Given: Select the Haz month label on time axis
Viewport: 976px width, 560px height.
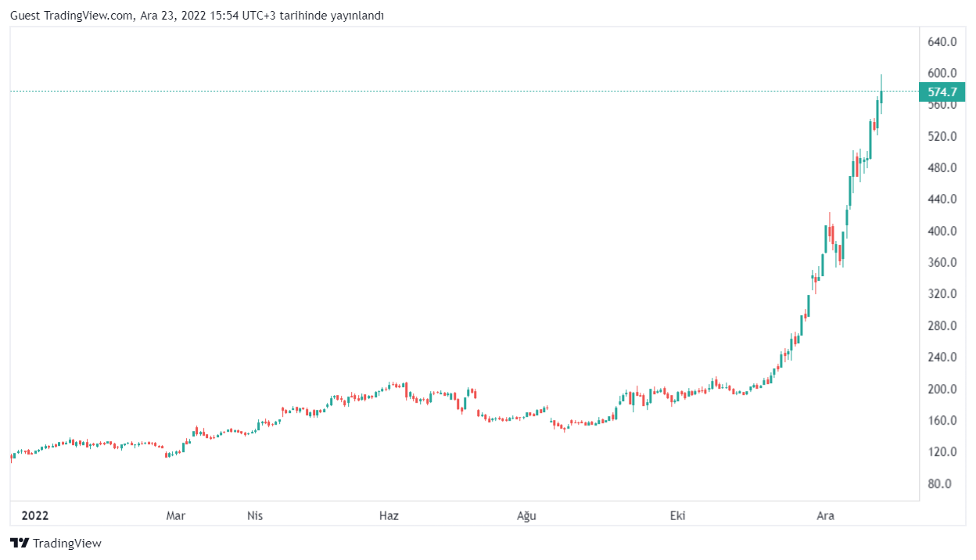Looking at the screenshot, I should [x=389, y=515].
